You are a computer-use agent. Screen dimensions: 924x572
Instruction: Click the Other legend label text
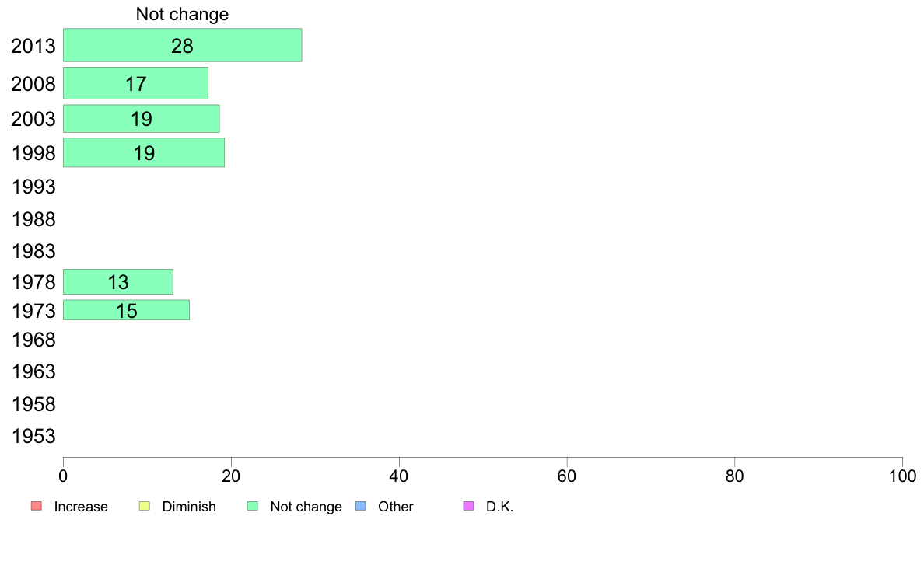click(395, 507)
